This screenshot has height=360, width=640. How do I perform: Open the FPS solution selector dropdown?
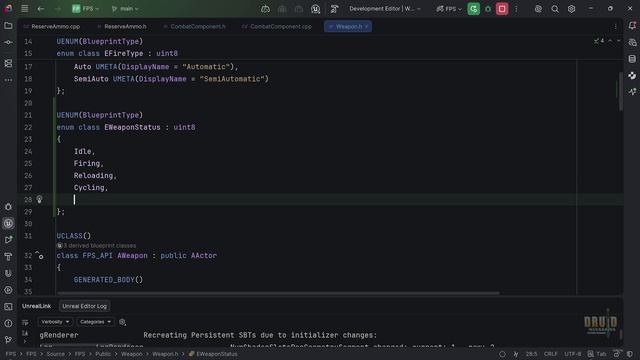click(85, 9)
